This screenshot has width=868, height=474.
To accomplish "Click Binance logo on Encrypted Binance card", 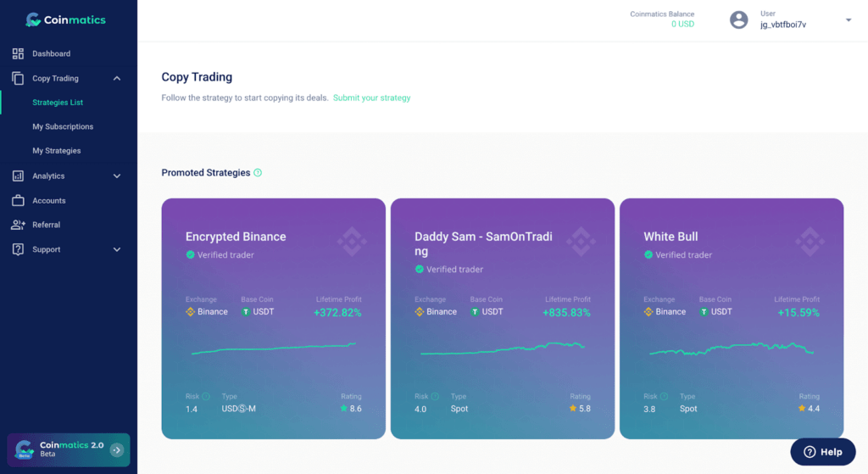I will [x=190, y=312].
